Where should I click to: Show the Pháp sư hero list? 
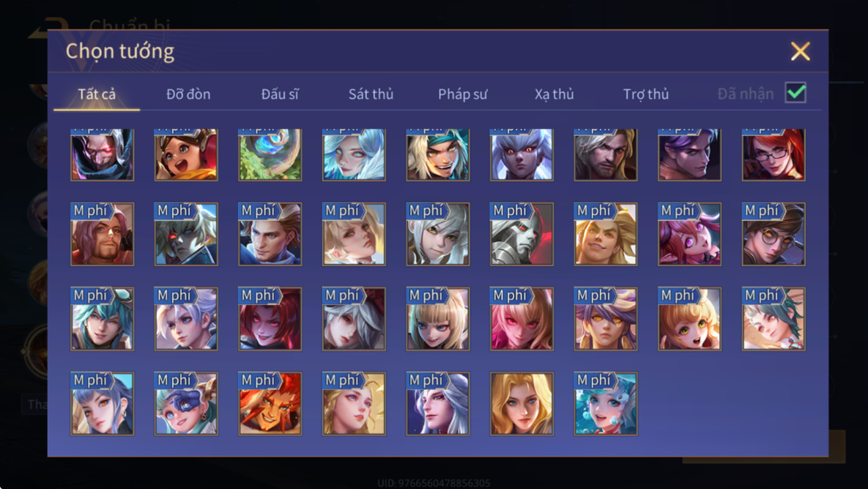coord(463,94)
